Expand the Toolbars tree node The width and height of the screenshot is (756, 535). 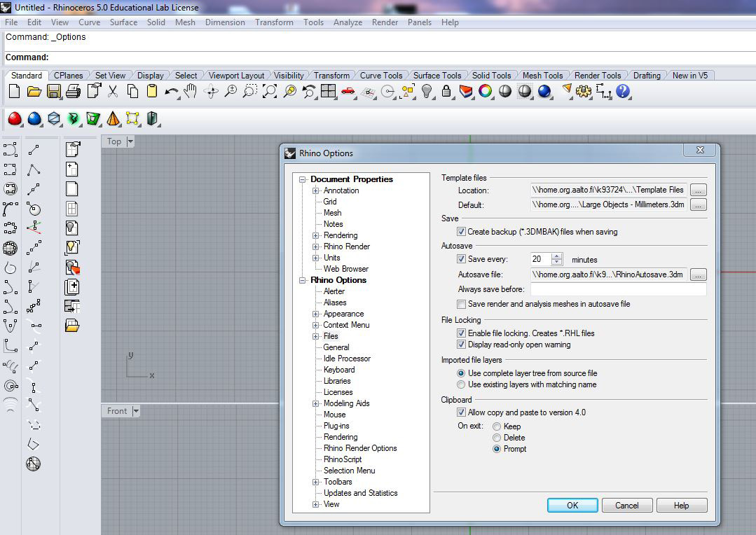click(316, 482)
